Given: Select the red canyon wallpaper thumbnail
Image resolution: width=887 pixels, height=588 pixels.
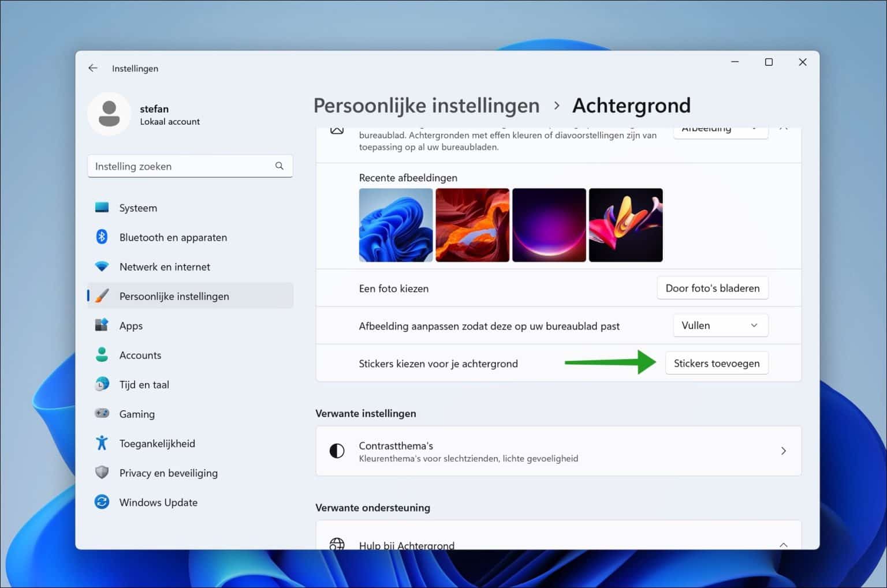Looking at the screenshot, I should (x=472, y=225).
